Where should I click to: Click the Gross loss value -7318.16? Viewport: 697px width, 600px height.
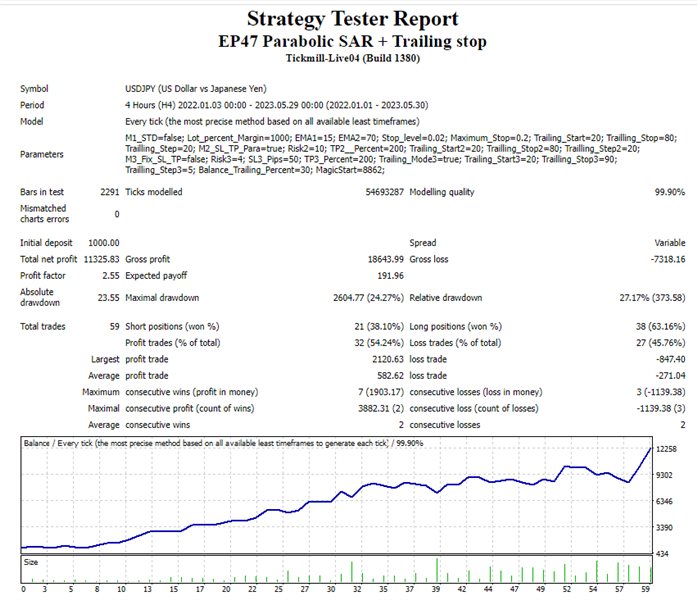(668, 259)
